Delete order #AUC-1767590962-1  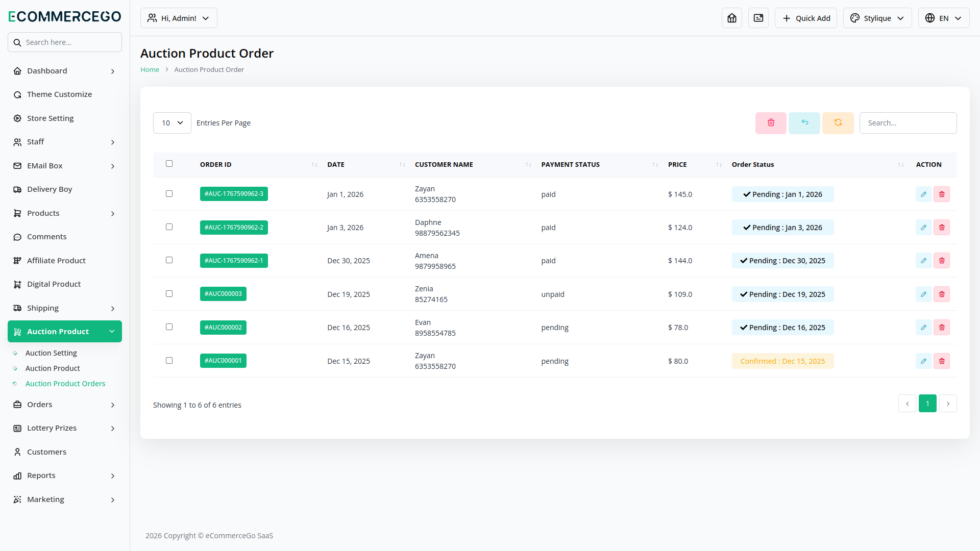coord(942,261)
